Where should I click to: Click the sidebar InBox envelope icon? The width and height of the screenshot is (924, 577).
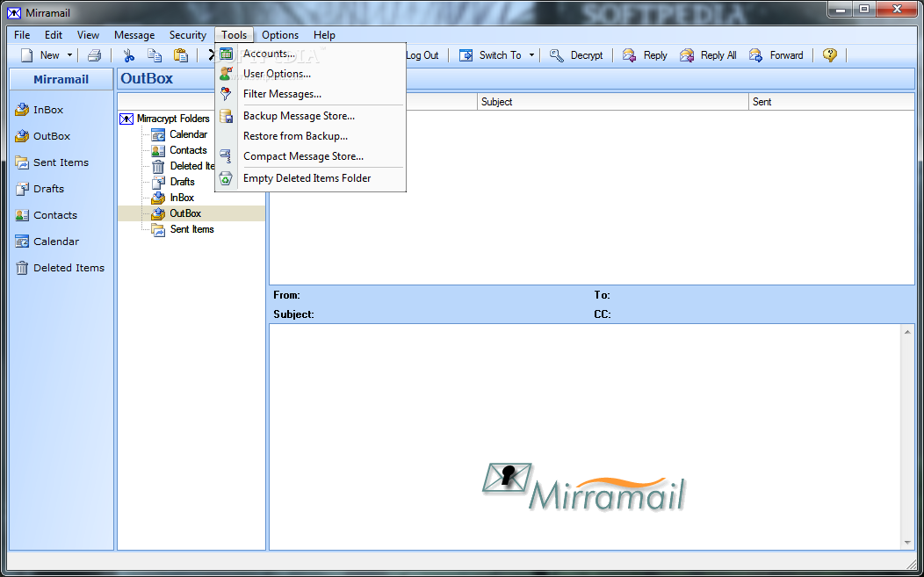click(22, 110)
